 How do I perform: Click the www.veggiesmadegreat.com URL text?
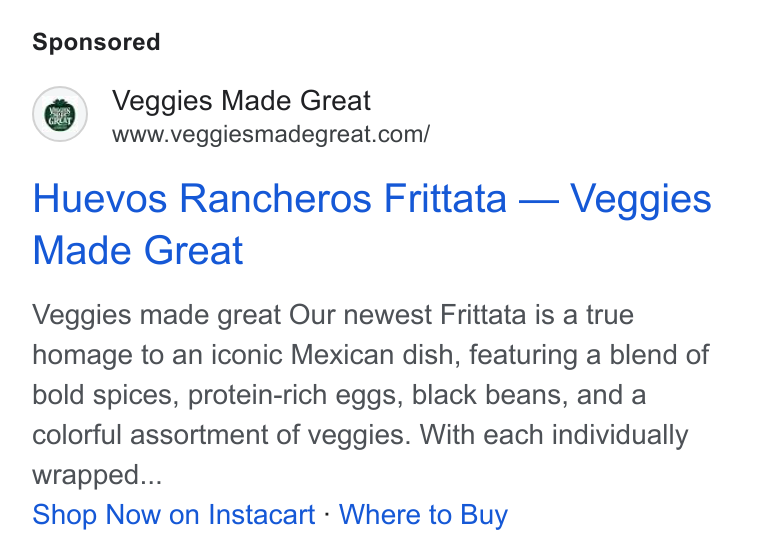(270, 135)
